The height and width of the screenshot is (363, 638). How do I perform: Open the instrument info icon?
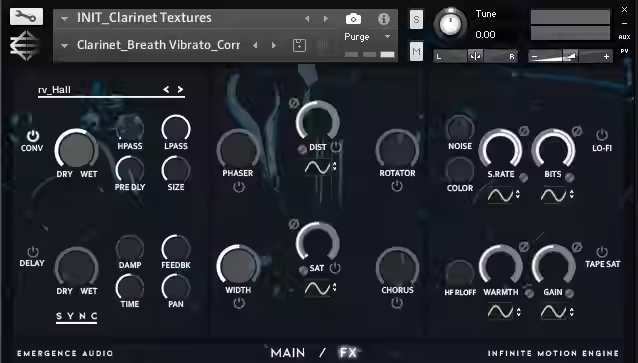click(x=384, y=19)
